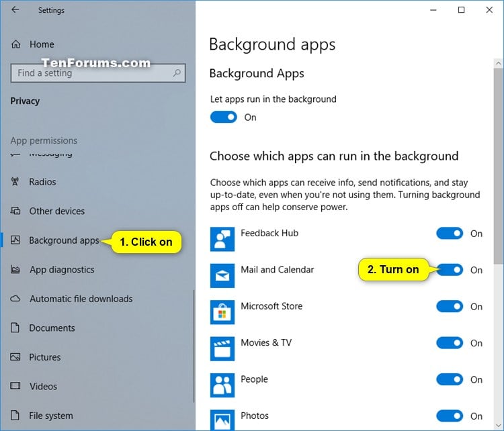Image resolution: width=504 pixels, height=431 pixels.
Task: Click the Microsoft Store label
Action: [x=271, y=306]
